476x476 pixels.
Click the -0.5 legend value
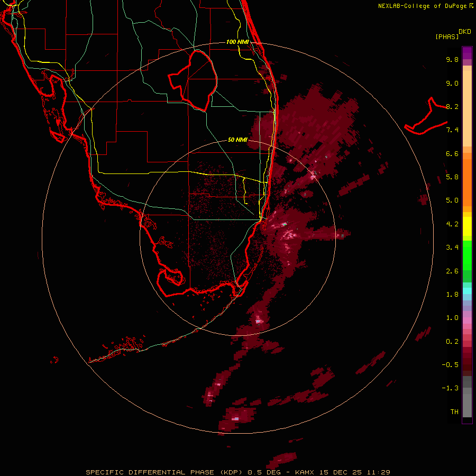(450, 365)
